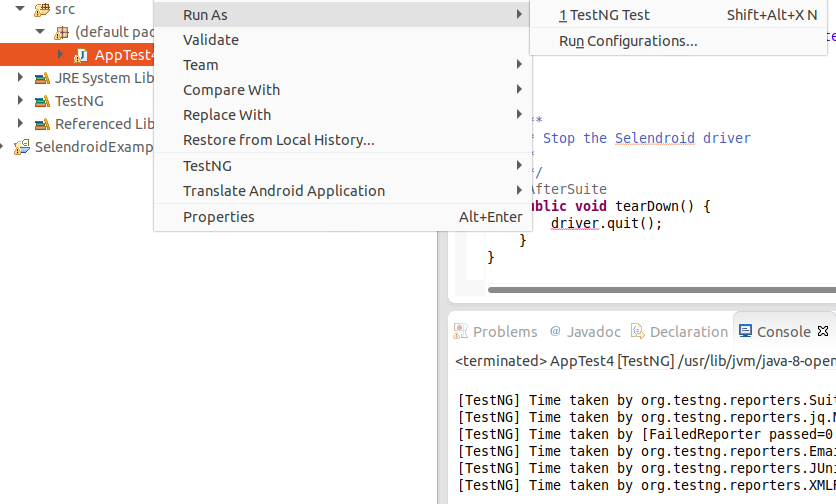This screenshot has height=504, width=836.
Task: Switch to the Declaration tab
Action: [679, 332]
